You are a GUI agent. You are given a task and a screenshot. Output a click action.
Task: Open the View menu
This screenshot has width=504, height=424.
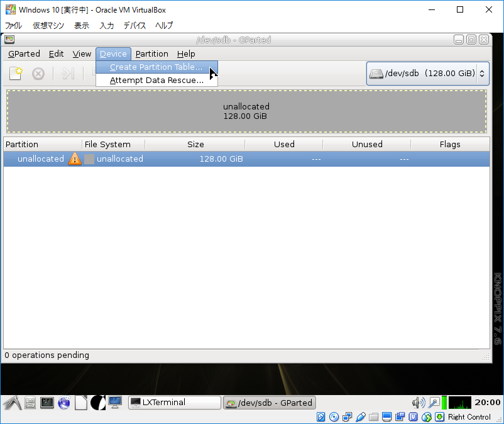(82, 53)
